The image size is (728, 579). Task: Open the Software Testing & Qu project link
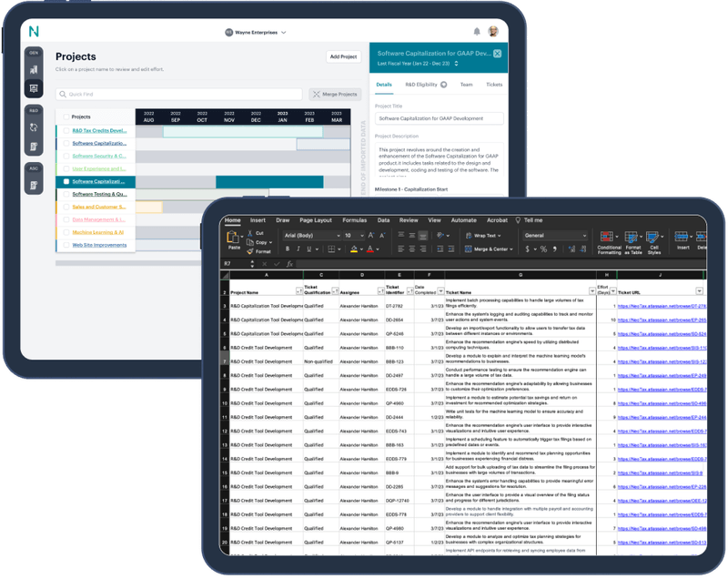point(100,194)
